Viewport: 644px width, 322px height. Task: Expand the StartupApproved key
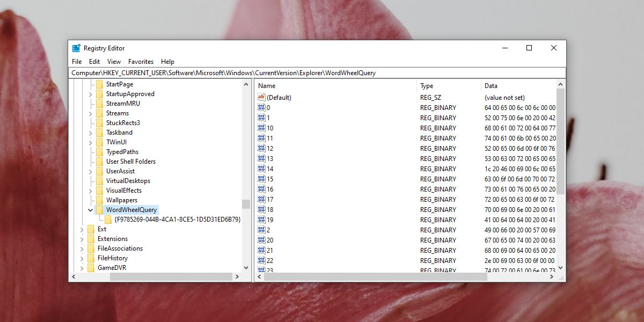[90, 94]
